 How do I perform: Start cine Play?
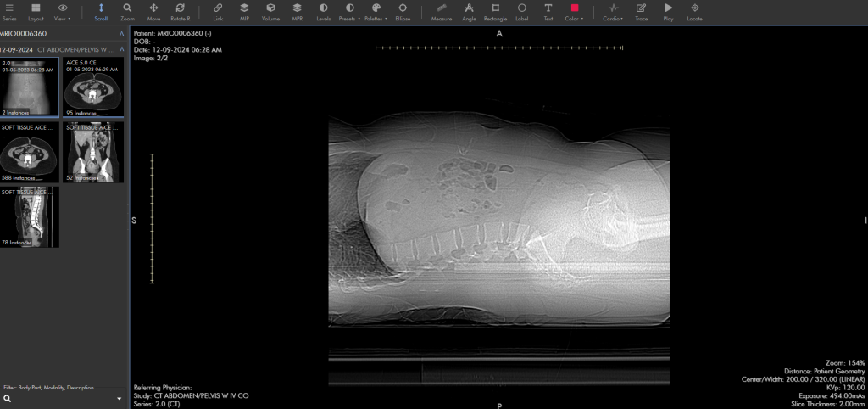coord(668,12)
